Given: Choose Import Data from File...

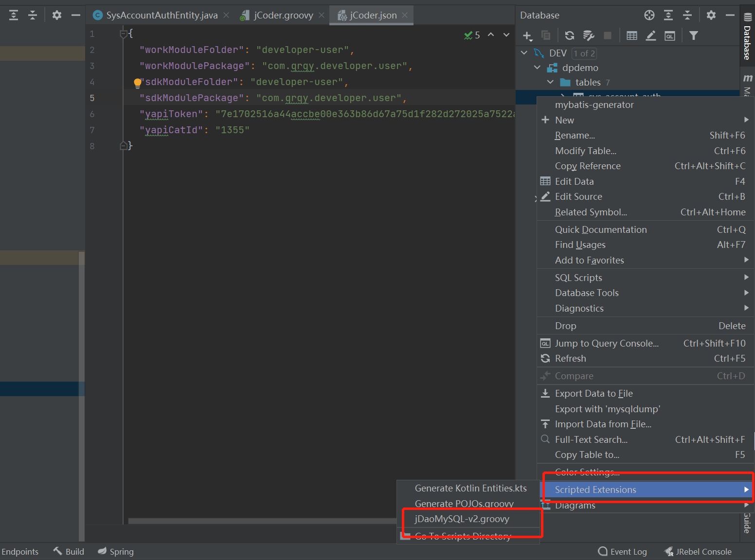Looking at the screenshot, I should pyautogui.click(x=646, y=424).
